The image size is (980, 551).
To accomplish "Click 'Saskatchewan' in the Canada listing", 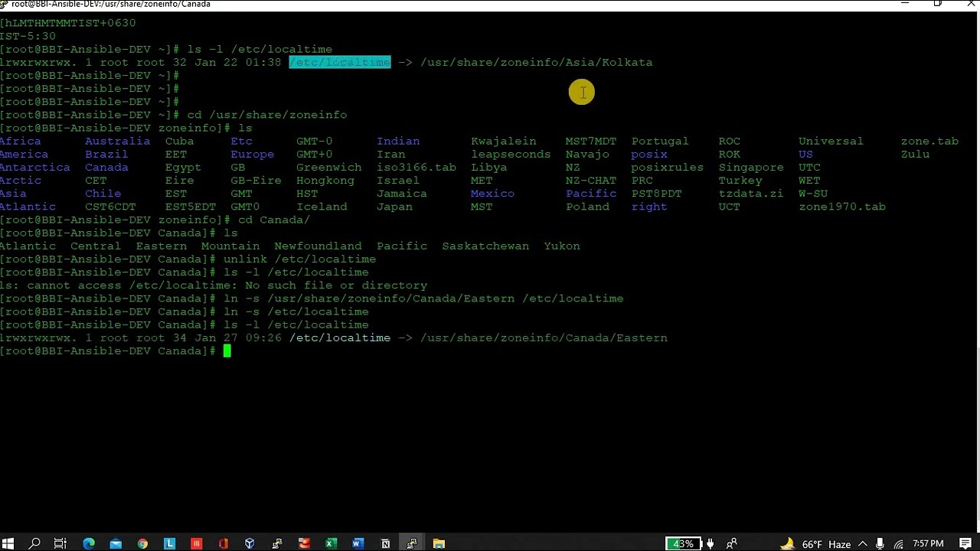I will (x=485, y=246).
